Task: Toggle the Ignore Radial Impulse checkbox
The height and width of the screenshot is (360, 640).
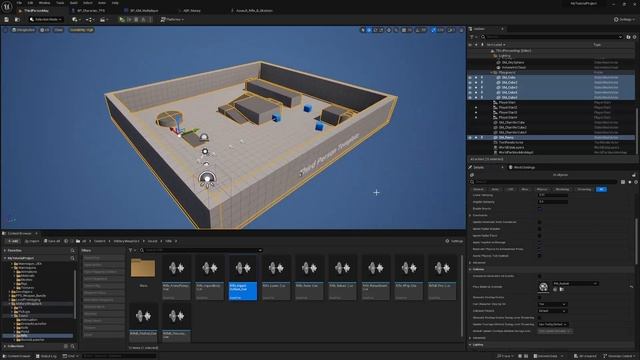Action: 540,229
